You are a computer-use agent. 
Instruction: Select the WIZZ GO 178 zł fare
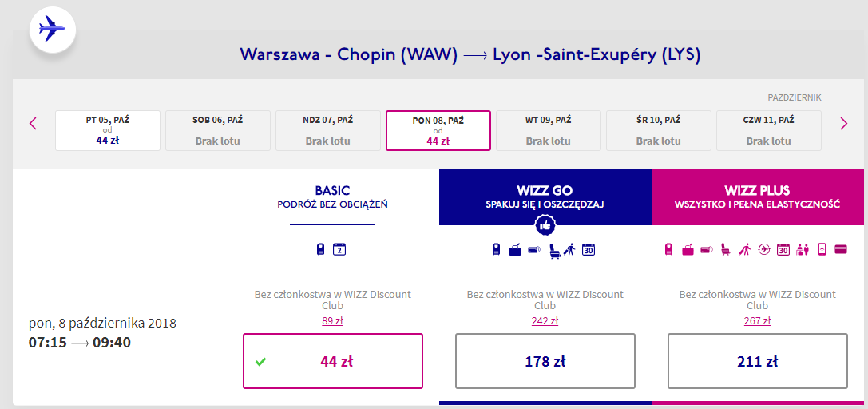coord(545,361)
